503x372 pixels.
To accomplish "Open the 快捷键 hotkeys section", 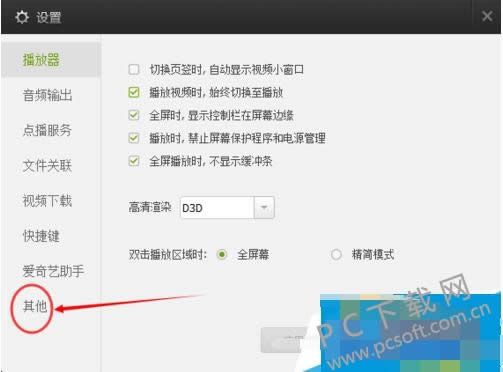I will (41, 236).
